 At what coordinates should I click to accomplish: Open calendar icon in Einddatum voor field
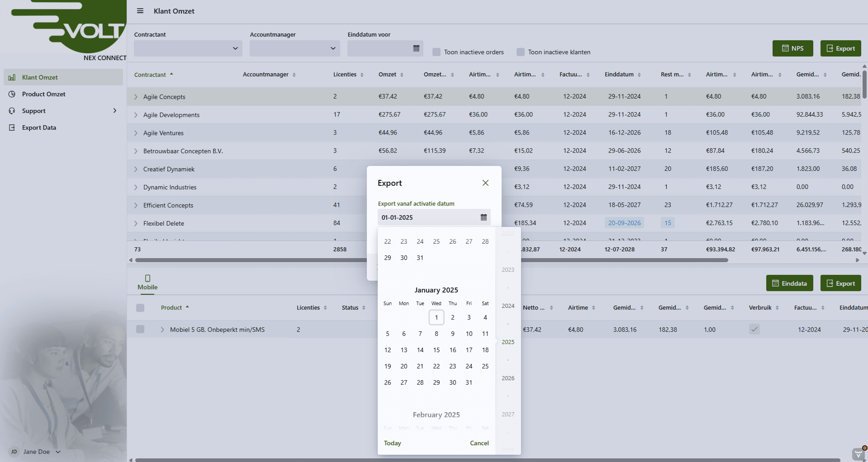point(416,48)
